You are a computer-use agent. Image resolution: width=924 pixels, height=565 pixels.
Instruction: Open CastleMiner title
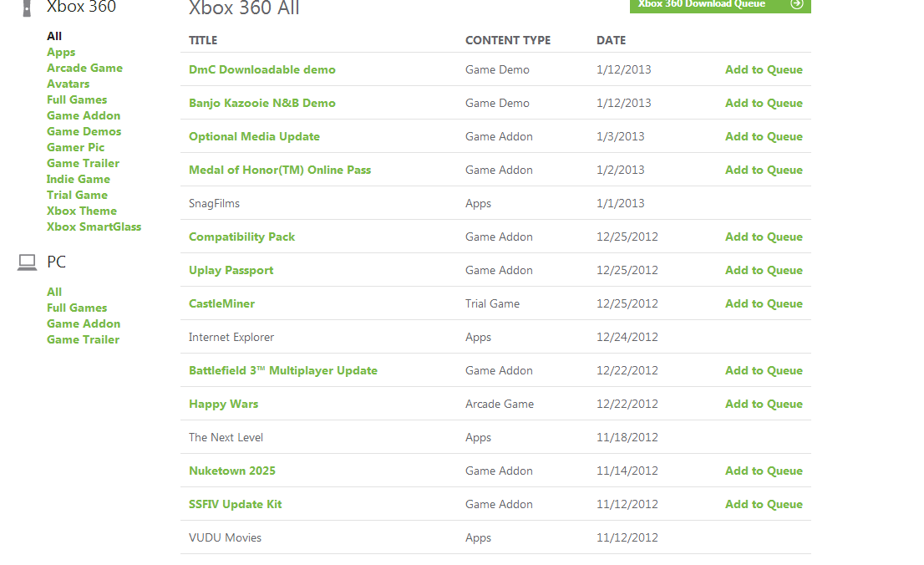[x=221, y=303]
